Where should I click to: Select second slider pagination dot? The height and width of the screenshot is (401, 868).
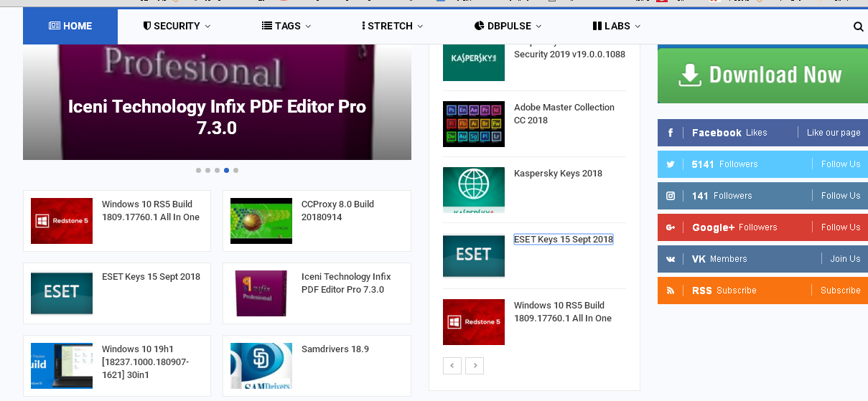point(207,171)
